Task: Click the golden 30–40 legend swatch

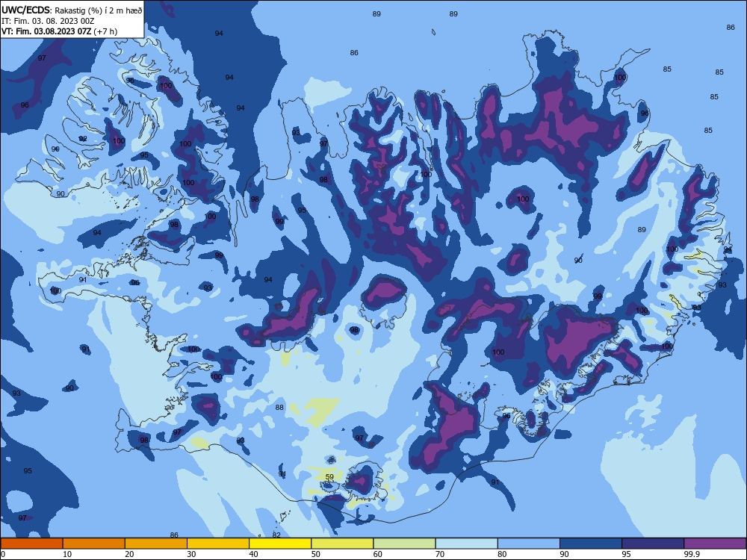Action: point(218,544)
